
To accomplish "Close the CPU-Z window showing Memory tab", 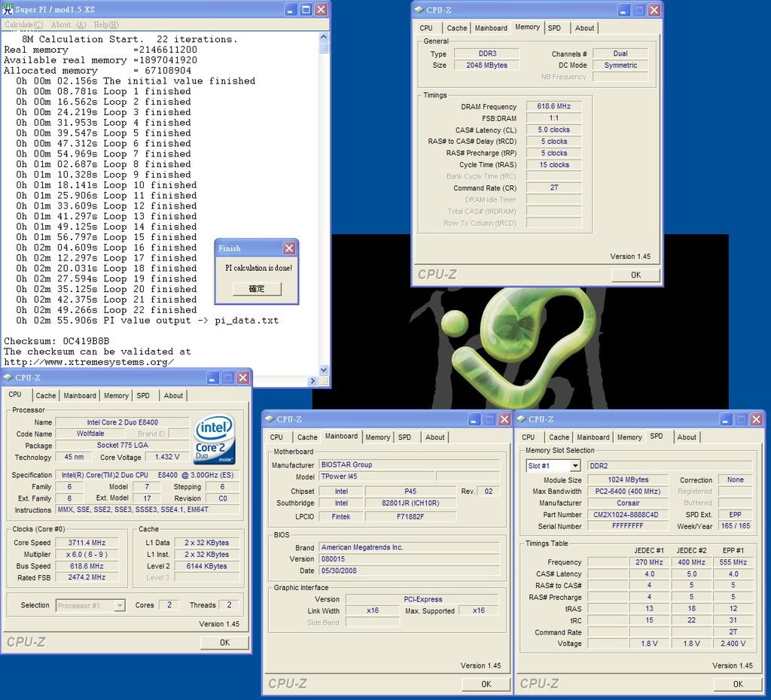I will pyautogui.click(x=653, y=10).
